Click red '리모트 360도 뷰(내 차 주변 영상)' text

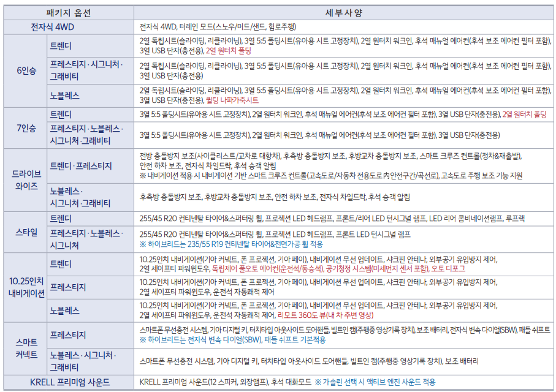pyautogui.click(x=325, y=315)
